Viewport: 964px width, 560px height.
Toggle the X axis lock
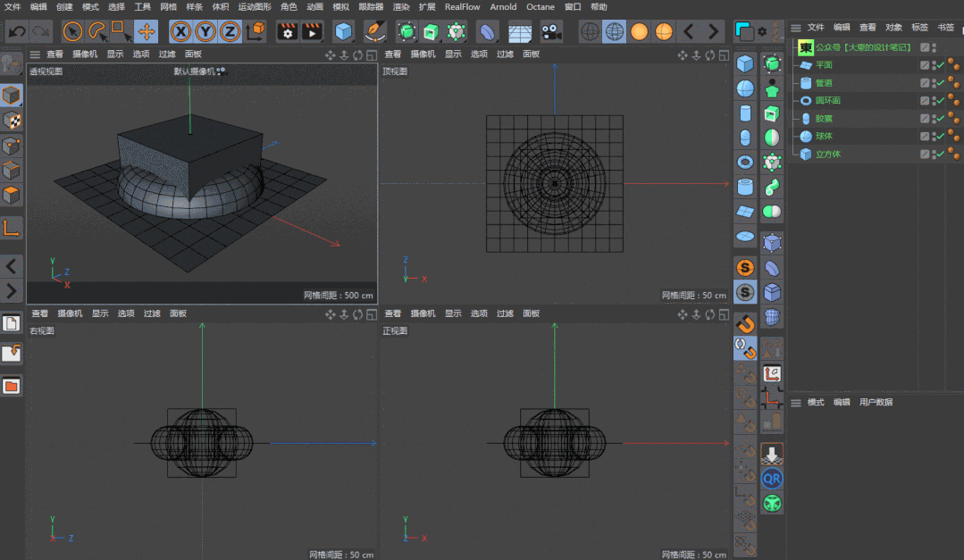pyautogui.click(x=181, y=32)
